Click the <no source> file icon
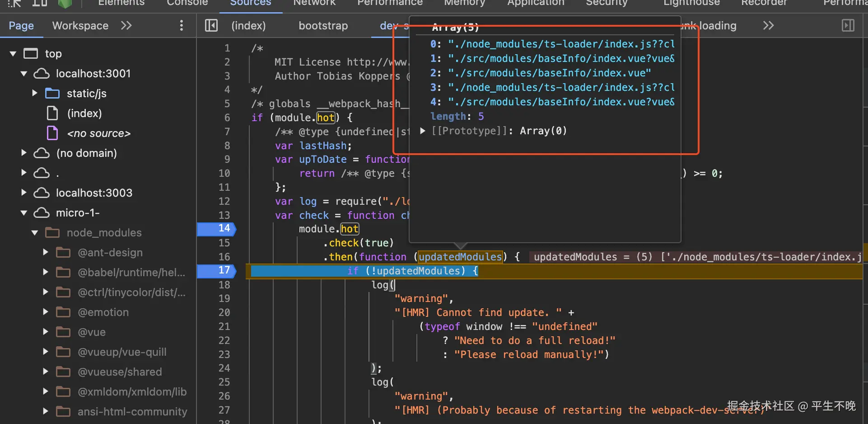Screen dimensions: 868x424 52,133
